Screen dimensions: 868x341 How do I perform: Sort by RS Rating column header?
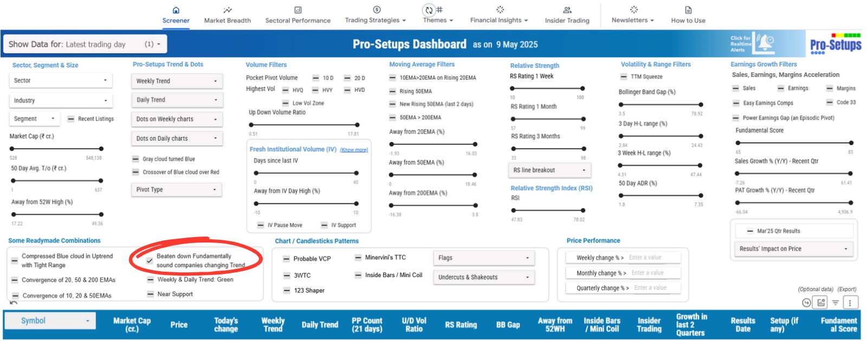pyautogui.click(x=461, y=325)
